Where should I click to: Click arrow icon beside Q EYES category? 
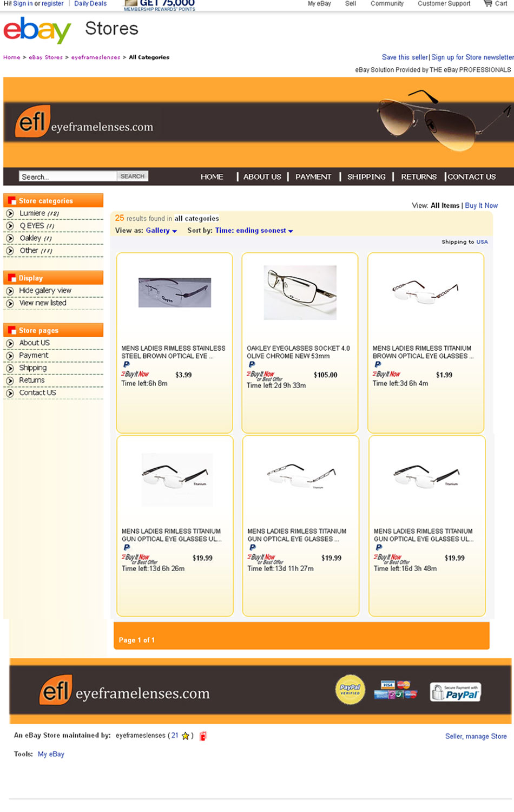[x=10, y=226]
